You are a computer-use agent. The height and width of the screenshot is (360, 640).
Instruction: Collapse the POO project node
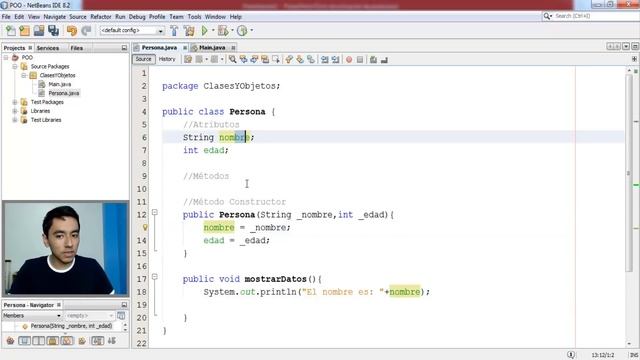tap(6, 58)
